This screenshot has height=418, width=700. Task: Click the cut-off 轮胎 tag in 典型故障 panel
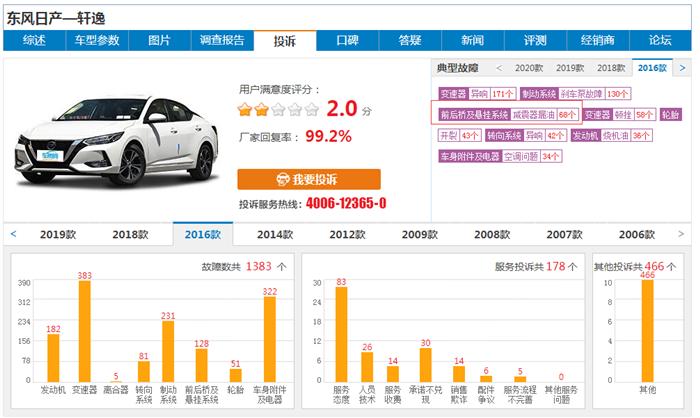pyautogui.click(x=671, y=115)
